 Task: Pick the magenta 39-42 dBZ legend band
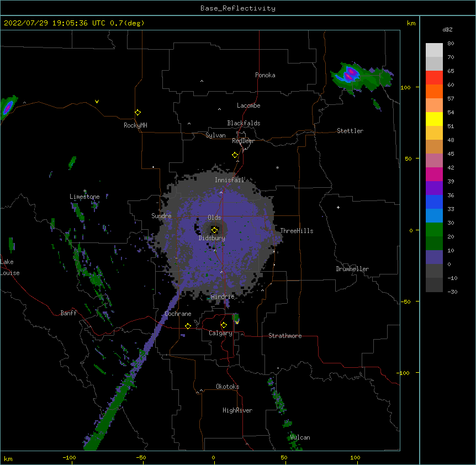tap(434, 174)
